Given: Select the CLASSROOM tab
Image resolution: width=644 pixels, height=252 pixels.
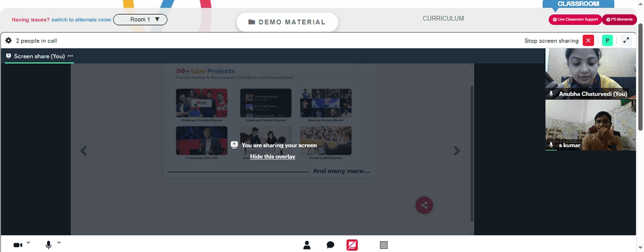Looking at the screenshot, I should 578,4.
